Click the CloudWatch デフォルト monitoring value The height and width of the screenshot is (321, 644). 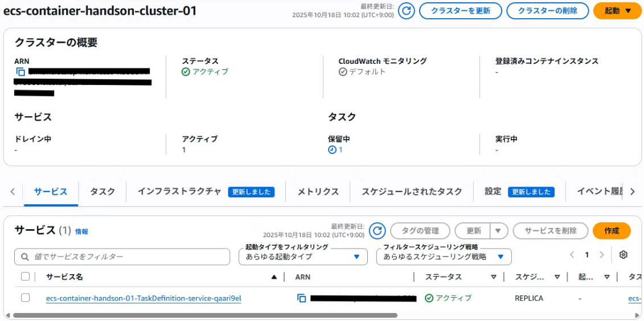tap(362, 71)
